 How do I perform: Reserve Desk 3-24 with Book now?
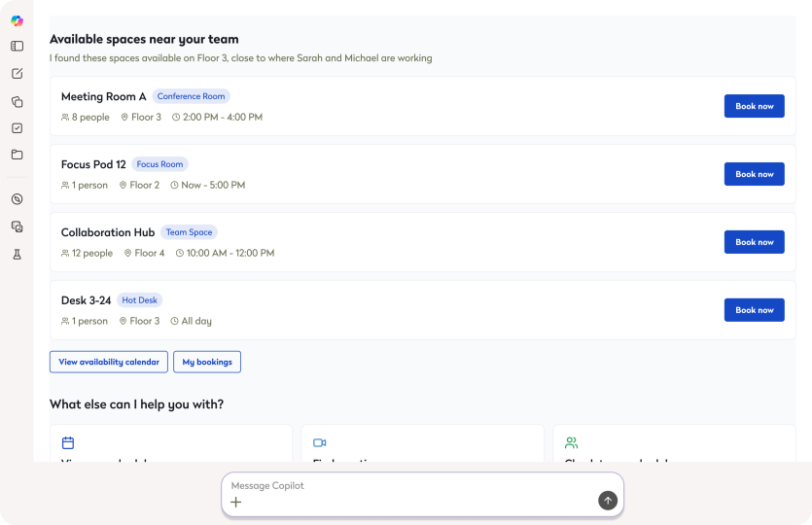pyautogui.click(x=754, y=310)
